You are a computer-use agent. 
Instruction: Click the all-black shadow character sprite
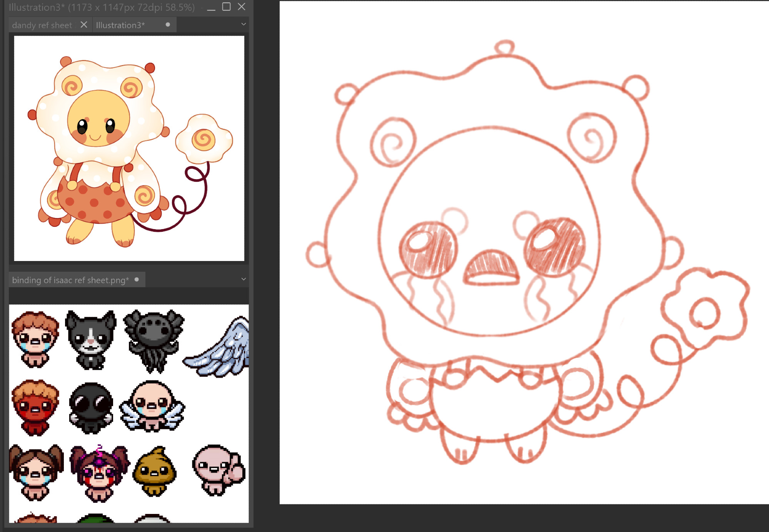pyautogui.click(x=91, y=408)
